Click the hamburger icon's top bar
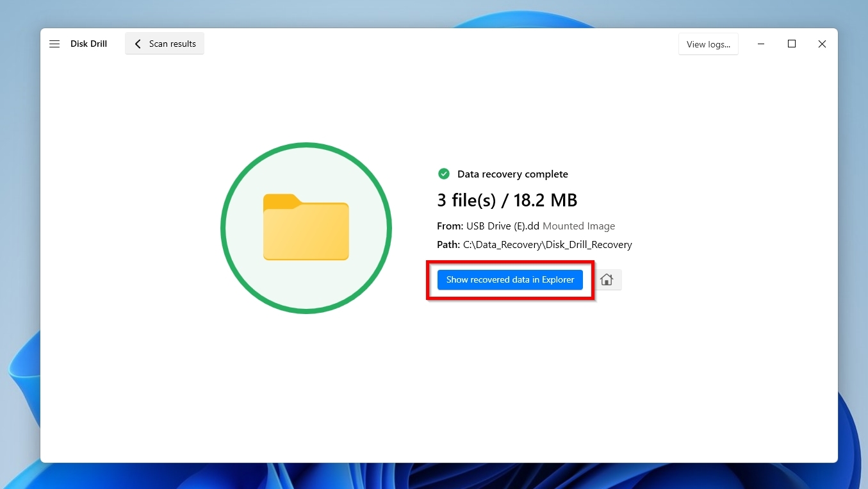The width and height of the screenshot is (868, 489). (x=54, y=40)
